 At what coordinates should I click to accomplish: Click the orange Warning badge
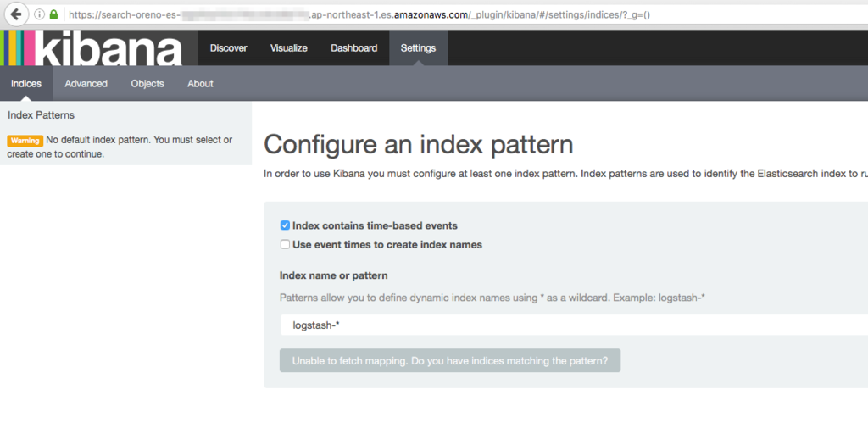(x=25, y=141)
